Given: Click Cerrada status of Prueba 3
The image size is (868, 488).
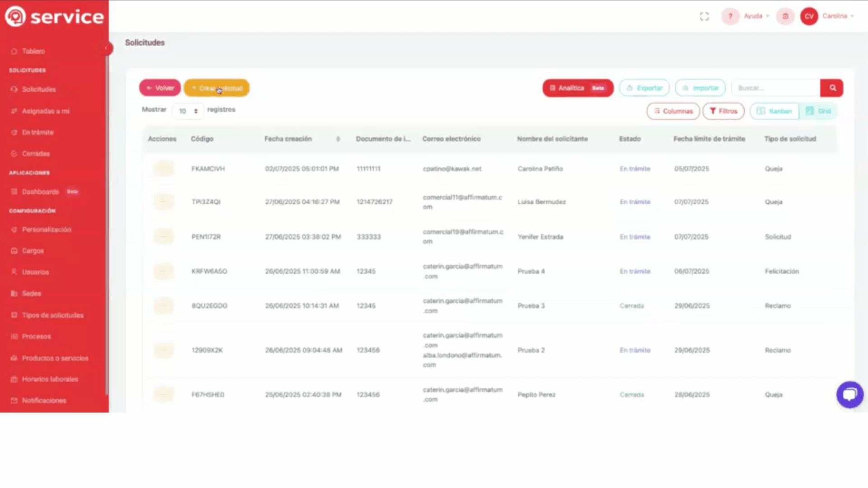Looking at the screenshot, I should [632, 306].
